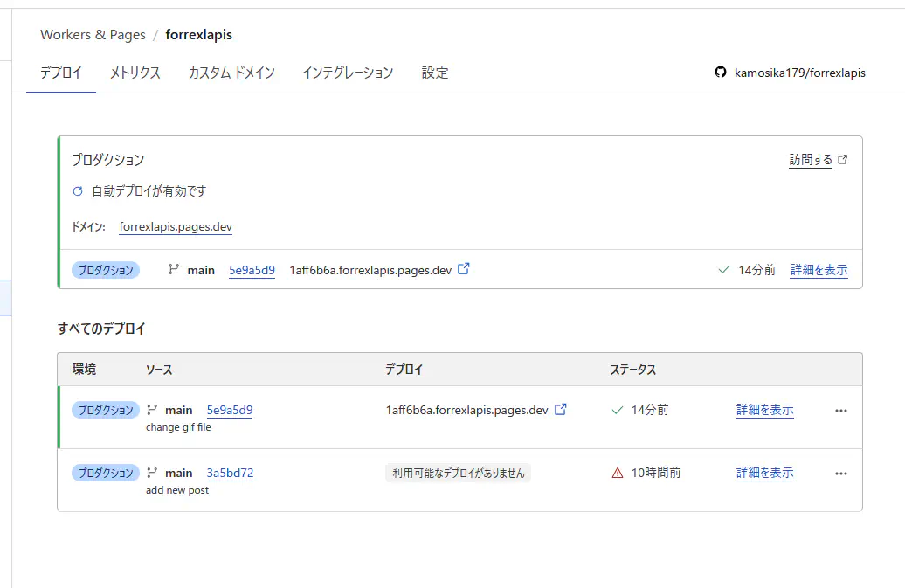Click the 利用可能なデプロイがありません badge
Image resolution: width=905 pixels, height=588 pixels.
458,473
